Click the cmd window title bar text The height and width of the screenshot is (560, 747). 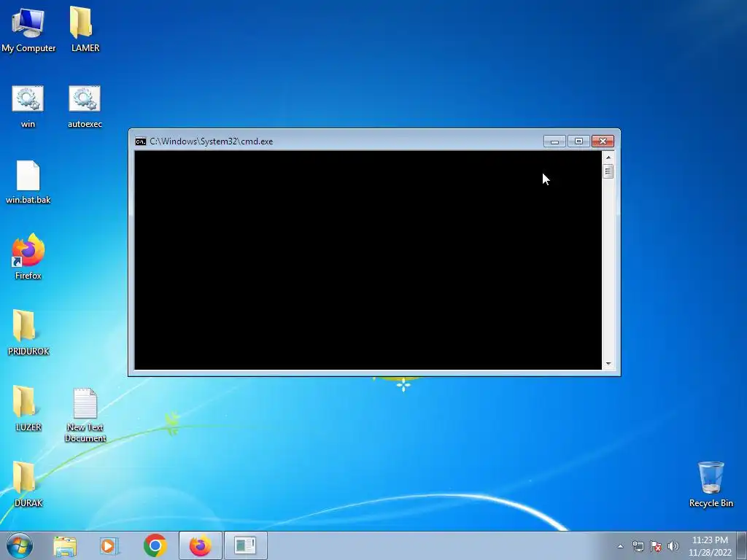[x=211, y=141]
